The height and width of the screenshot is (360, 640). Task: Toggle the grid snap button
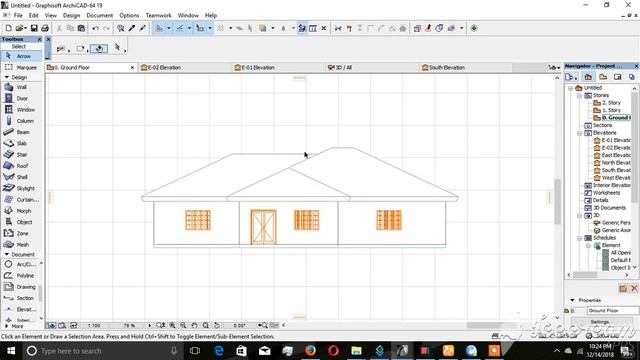click(220, 28)
